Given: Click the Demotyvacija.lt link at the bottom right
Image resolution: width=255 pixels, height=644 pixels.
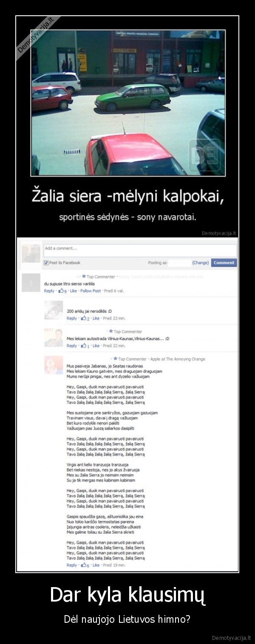Looking at the screenshot, I should tap(232, 638).
